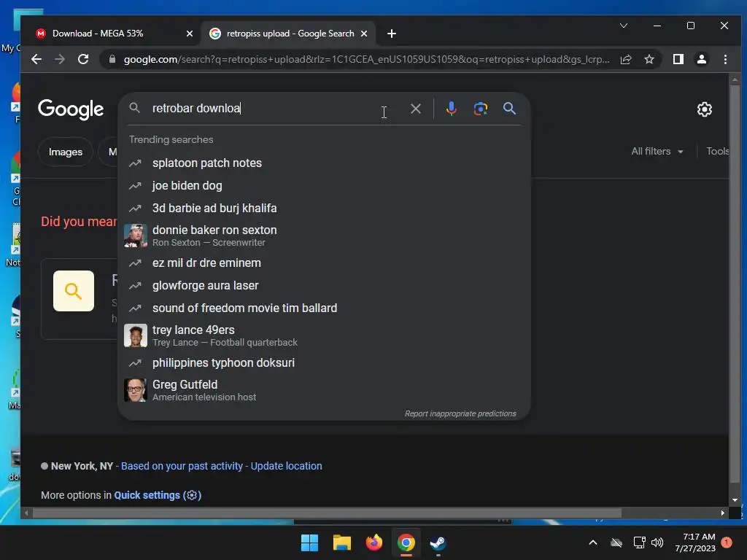Report inappropriate predictions link
This screenshot has height=560, width=747.
click(x=460, y=414)
